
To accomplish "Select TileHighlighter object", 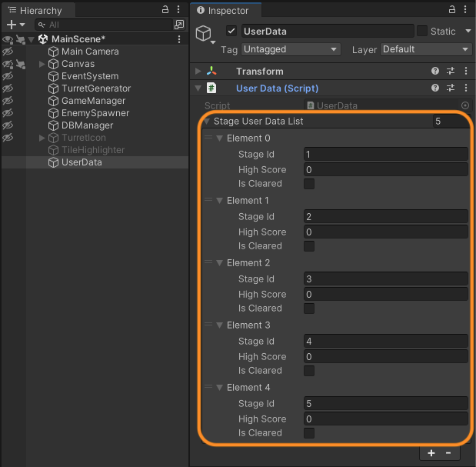I will click(x=93, y=150).
